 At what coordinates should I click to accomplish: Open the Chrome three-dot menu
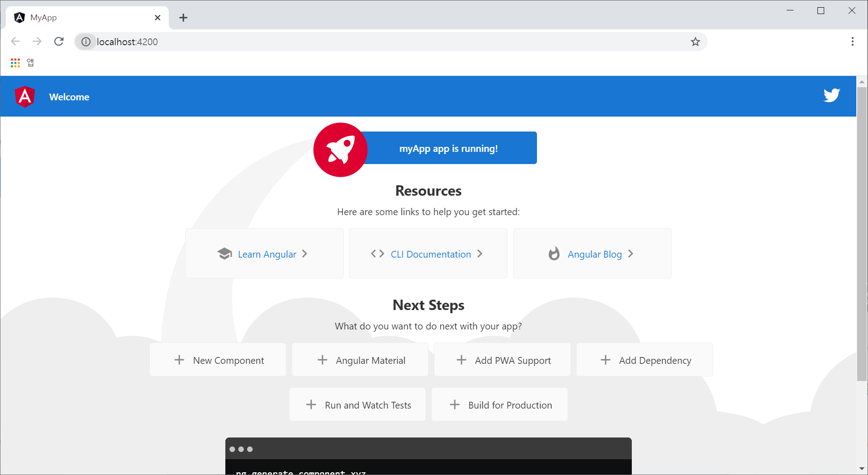853,42
